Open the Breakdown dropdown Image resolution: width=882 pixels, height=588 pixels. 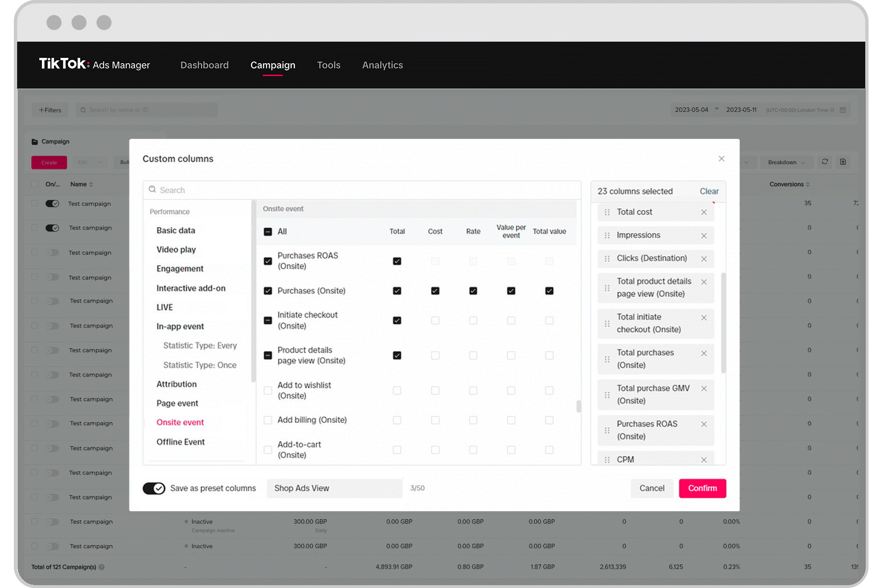point(786,163)
